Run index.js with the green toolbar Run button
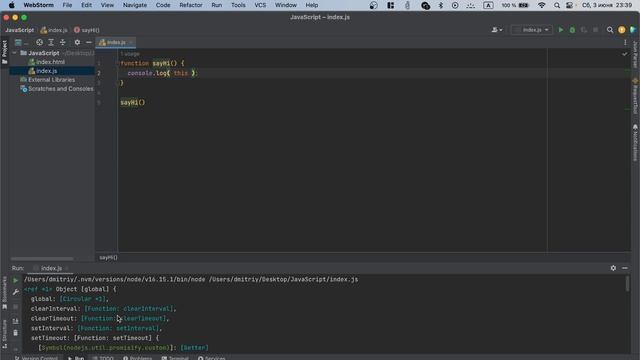Image resolution: width=640 pixels, height=360 pixels. [x=561, y=30]
